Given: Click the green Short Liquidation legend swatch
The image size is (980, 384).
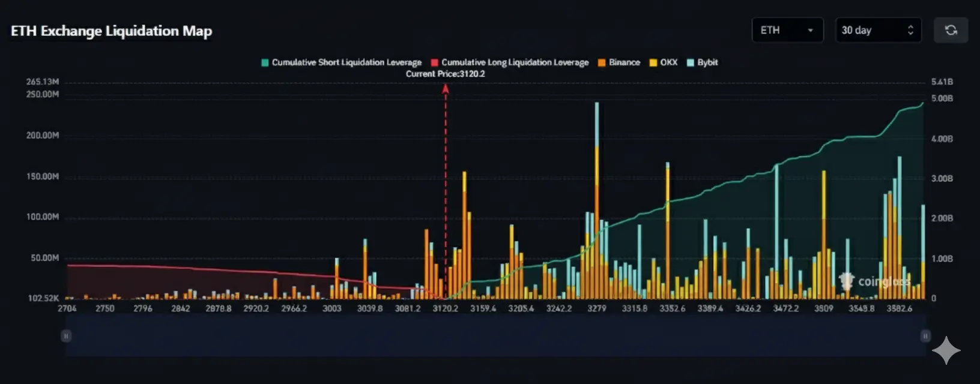Looking at the screenshot, I should point(265,63).
